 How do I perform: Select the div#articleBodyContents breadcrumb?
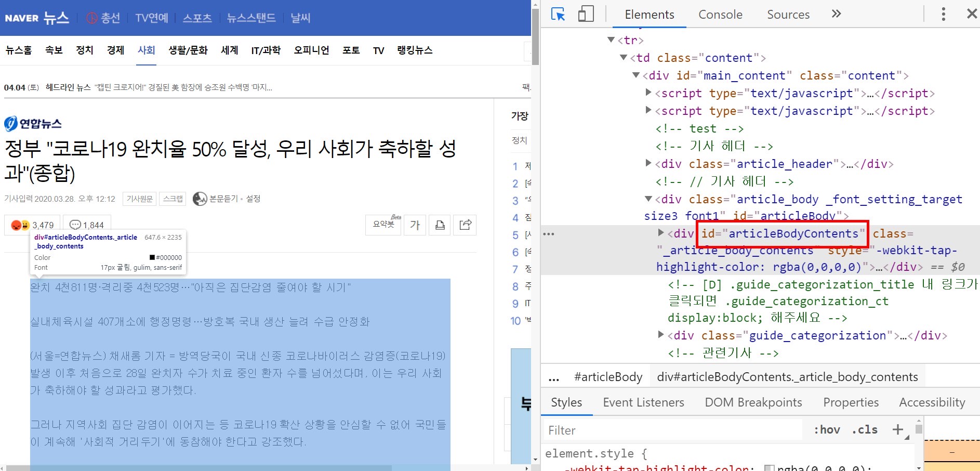[x=787, y=377]
